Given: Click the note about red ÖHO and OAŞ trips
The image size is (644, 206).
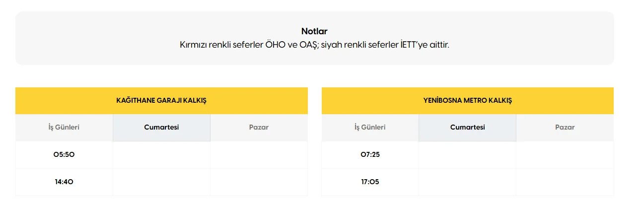Looking at the screenshot, I should coord(314,45).
